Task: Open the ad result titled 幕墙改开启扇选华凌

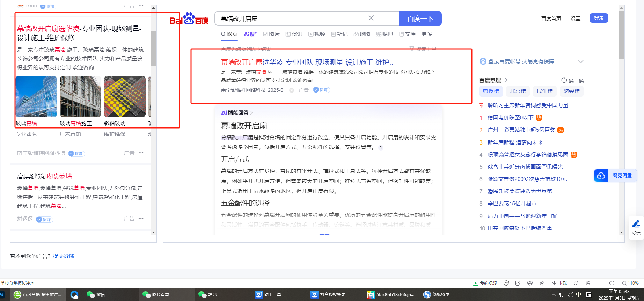Action: point(307,62)
